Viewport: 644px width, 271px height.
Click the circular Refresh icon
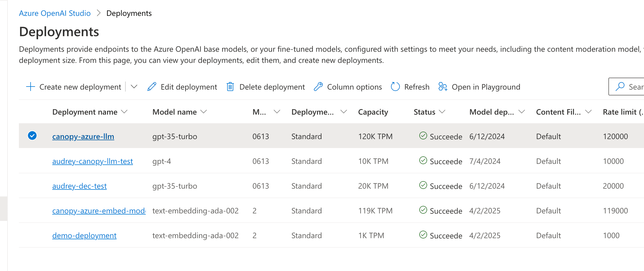click(x=395, y=87)
